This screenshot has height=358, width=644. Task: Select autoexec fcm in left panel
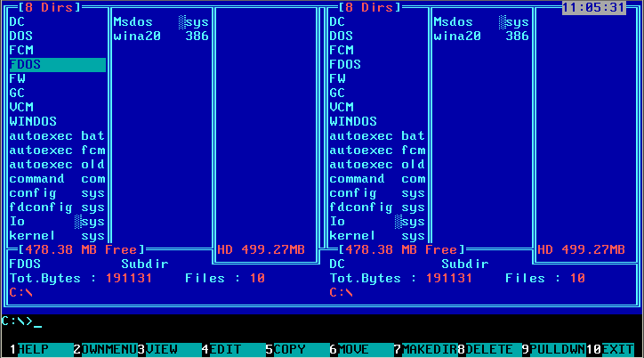(x=58, y=151)
